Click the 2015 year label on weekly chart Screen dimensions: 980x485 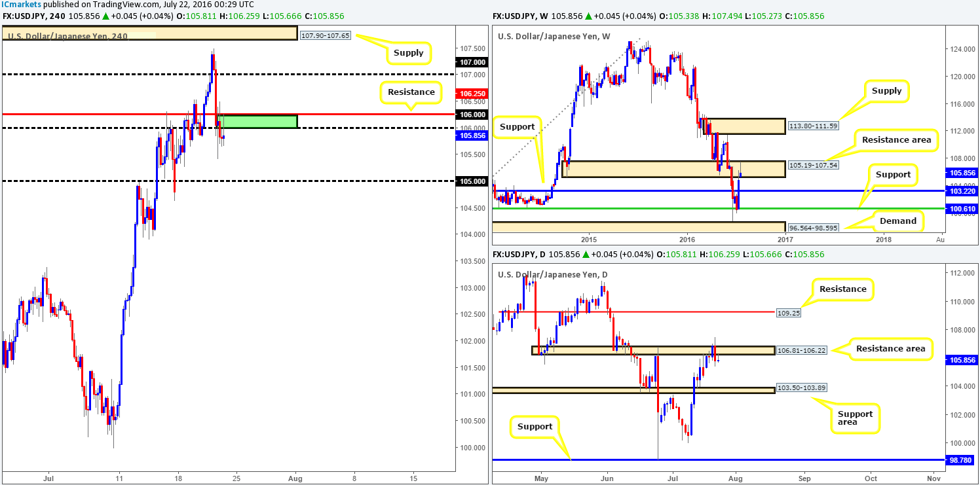click(588, 239)
